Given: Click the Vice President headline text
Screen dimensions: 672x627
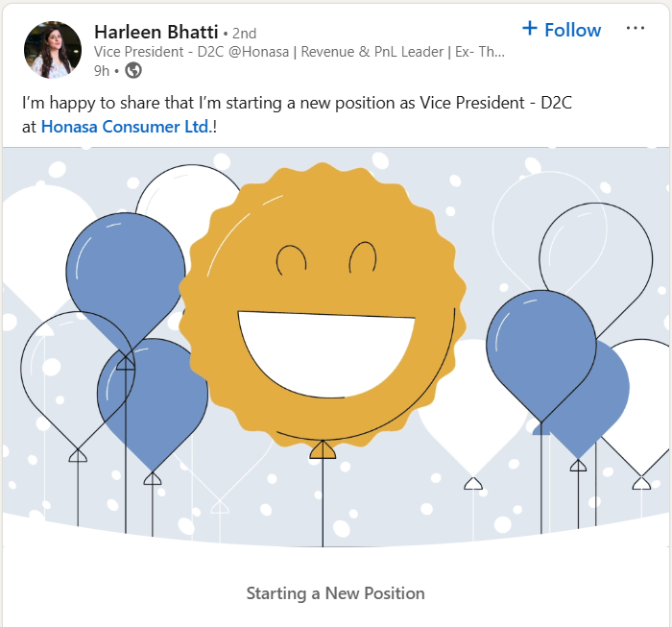Looking at the screenshot, I should tap(298, 52).
